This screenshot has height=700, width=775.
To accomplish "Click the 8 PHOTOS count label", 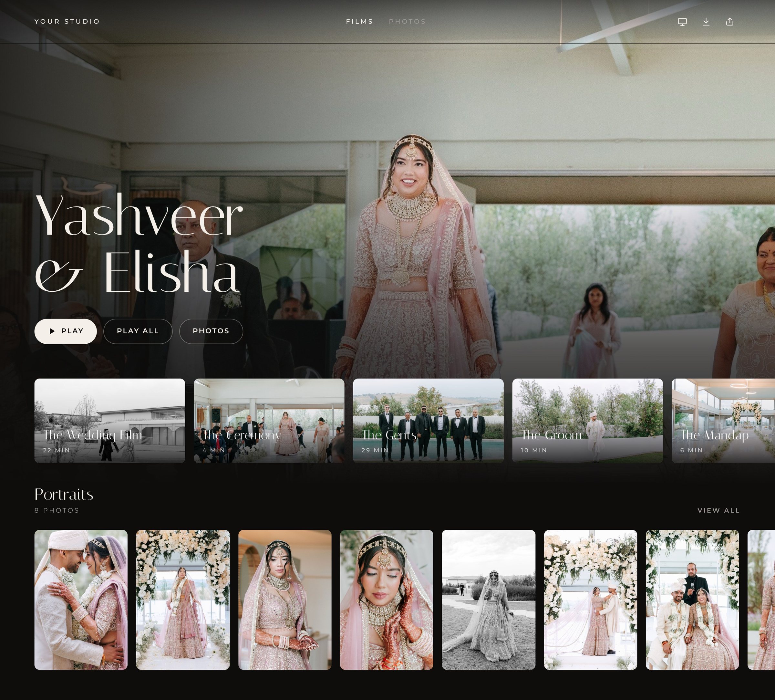I will pos(57,510).
